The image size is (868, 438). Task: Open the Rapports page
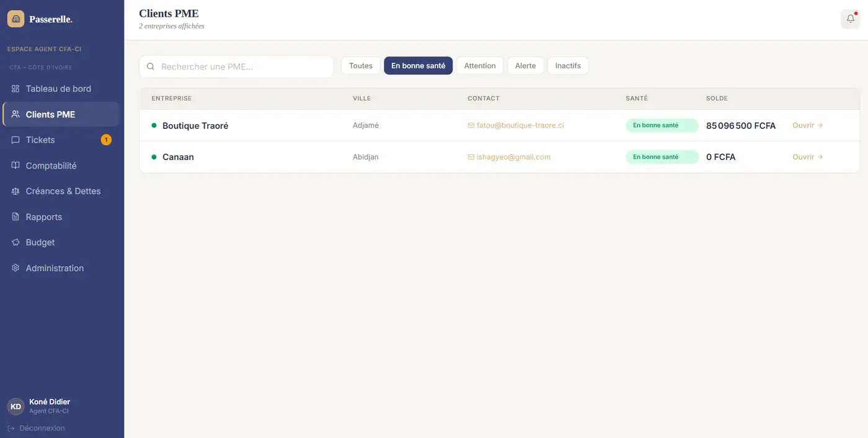click(x=61, y=217)
